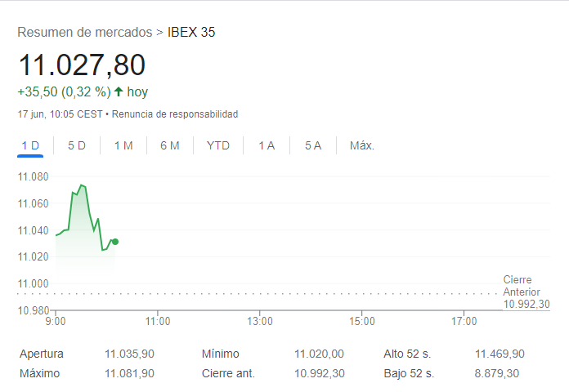
Task: Click the IBEX 35 breadcrumb title
Action: pos(191,33)
